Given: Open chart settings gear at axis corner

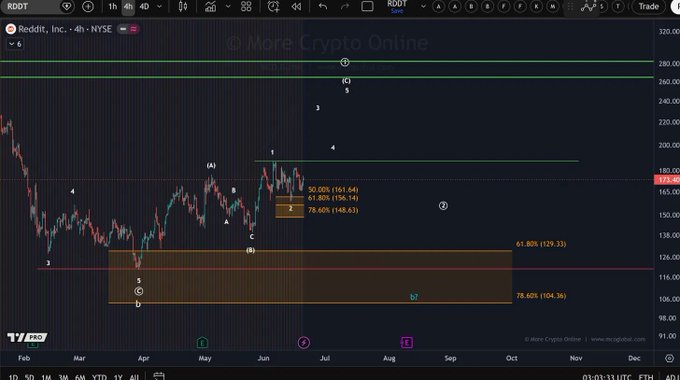Looking at the screenshot, I should 670,358.
